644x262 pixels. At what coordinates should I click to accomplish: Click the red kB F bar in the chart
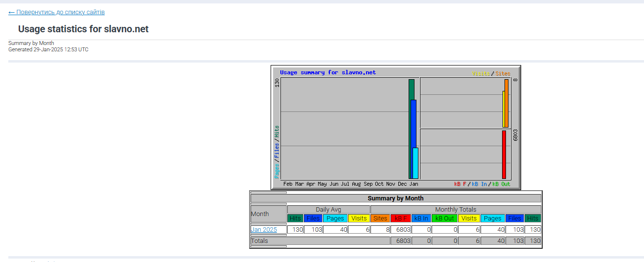coord(504,154)
